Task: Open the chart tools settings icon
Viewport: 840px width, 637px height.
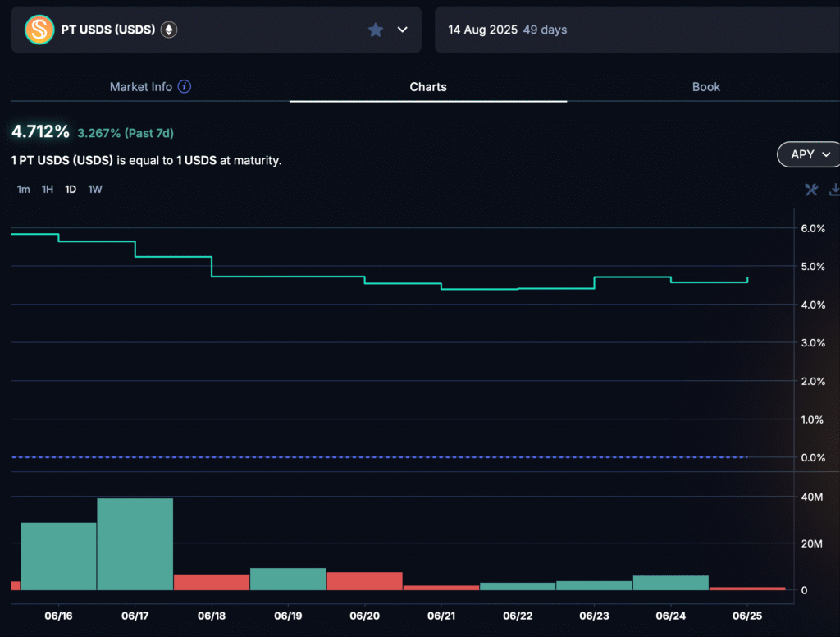Action: coord(811,190)
